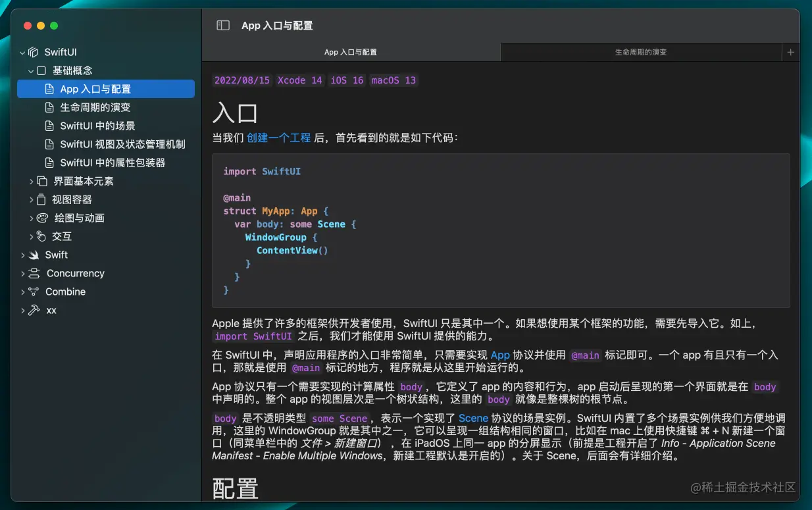Screen dimensions: 812x510
Task: Click the square icon beside 基础概念
Action: [41, 70]
